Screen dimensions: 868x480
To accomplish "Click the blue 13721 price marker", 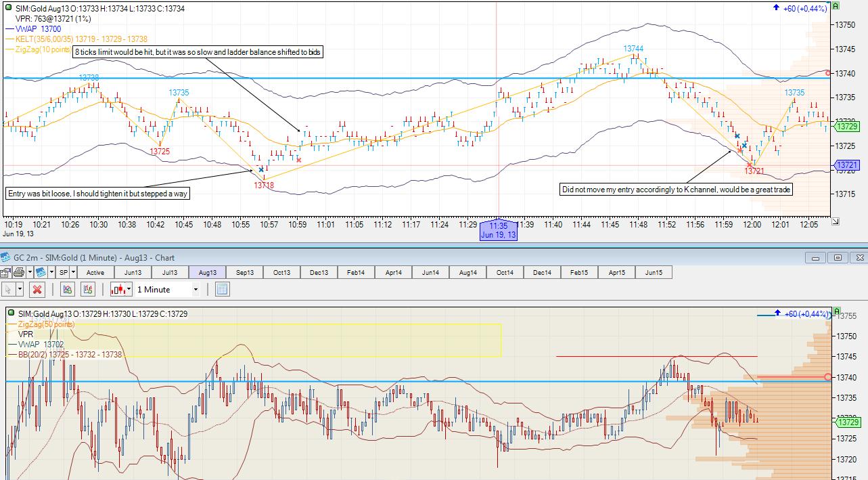I will point(848,165).
